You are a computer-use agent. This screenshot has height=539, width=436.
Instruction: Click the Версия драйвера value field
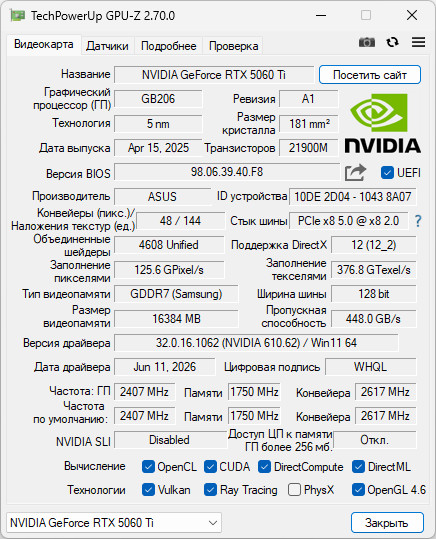click(x=256, y=343)
